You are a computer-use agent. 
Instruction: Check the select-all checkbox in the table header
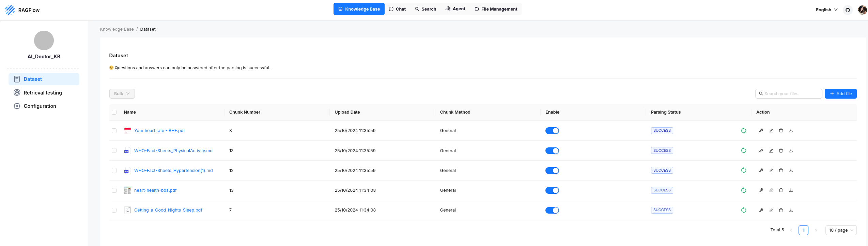coord(114,112)
